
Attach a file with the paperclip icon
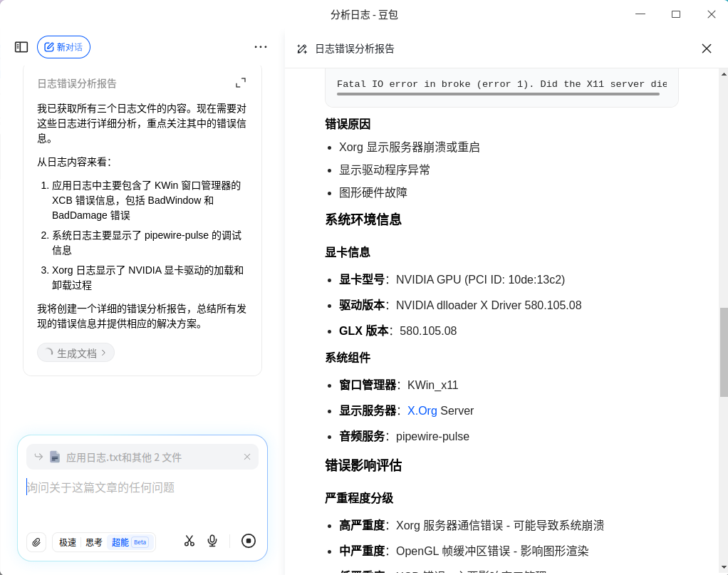click(x=36, y=542)
